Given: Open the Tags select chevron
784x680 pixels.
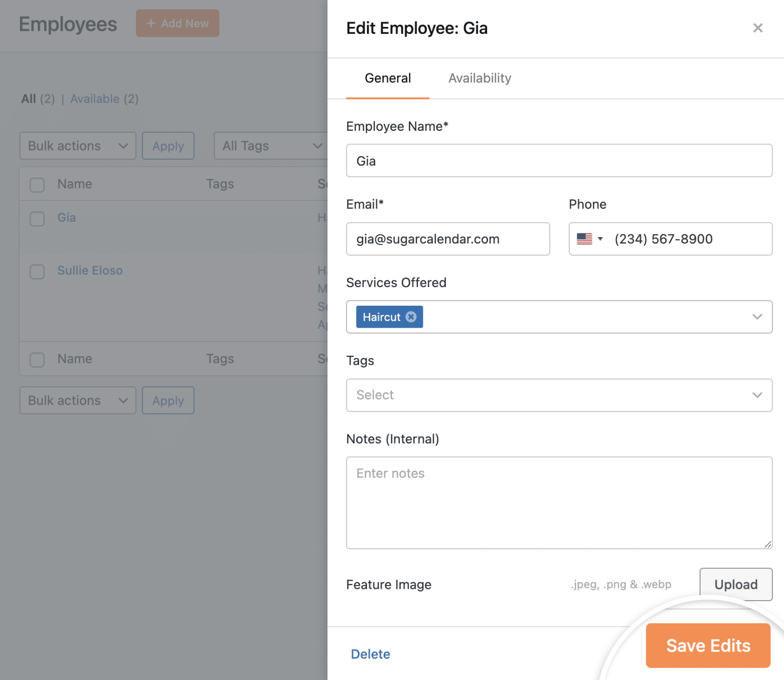Looking at the screenshot, I should (x=757, y=395).
